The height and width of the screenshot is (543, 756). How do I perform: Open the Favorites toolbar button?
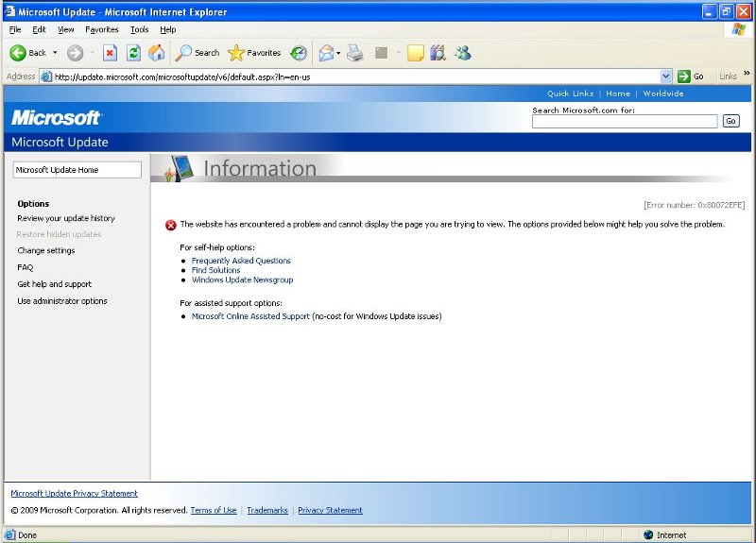254,53
